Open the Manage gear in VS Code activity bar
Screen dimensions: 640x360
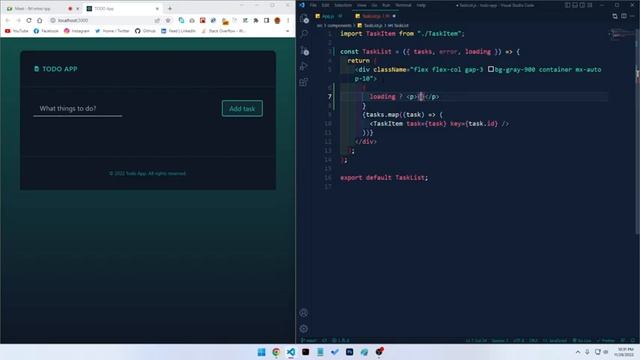304,329
